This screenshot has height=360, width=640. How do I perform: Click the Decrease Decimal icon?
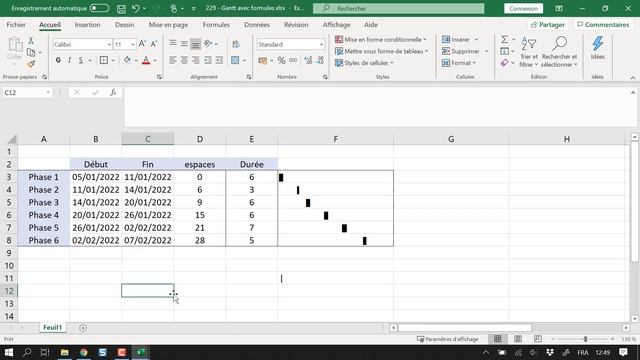tap(320, 60)
